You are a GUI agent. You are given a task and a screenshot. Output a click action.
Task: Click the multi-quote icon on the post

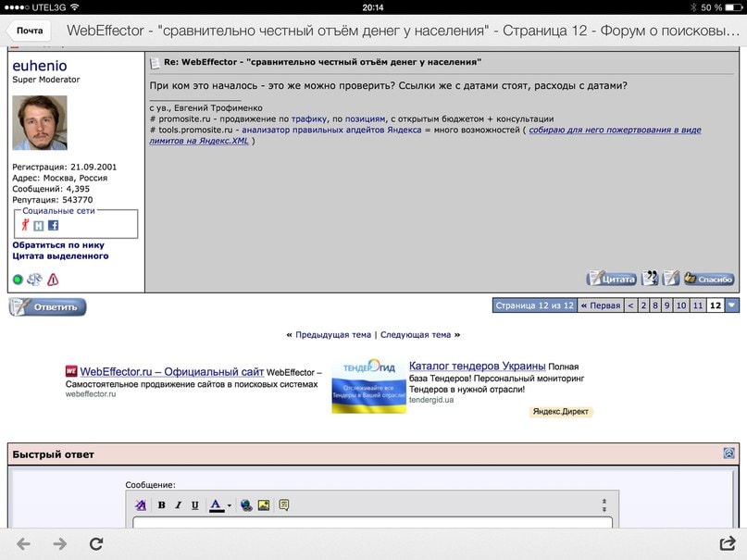coord(650,279)
